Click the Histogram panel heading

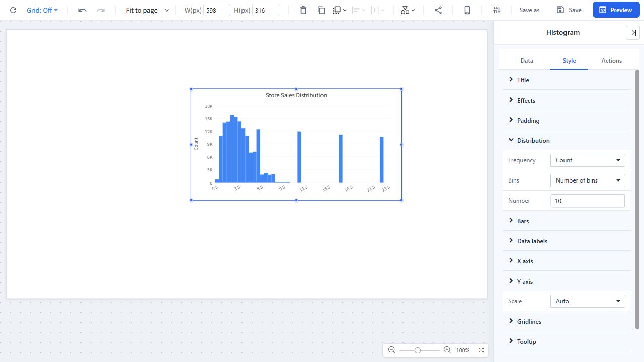coord(563,32)
